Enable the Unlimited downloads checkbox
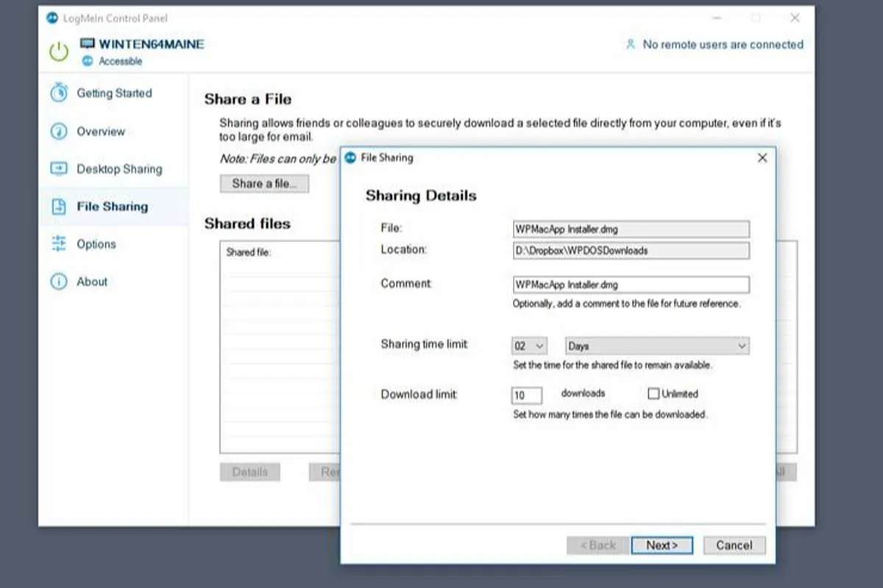This screenshot has width=883, height=588. 653,394
